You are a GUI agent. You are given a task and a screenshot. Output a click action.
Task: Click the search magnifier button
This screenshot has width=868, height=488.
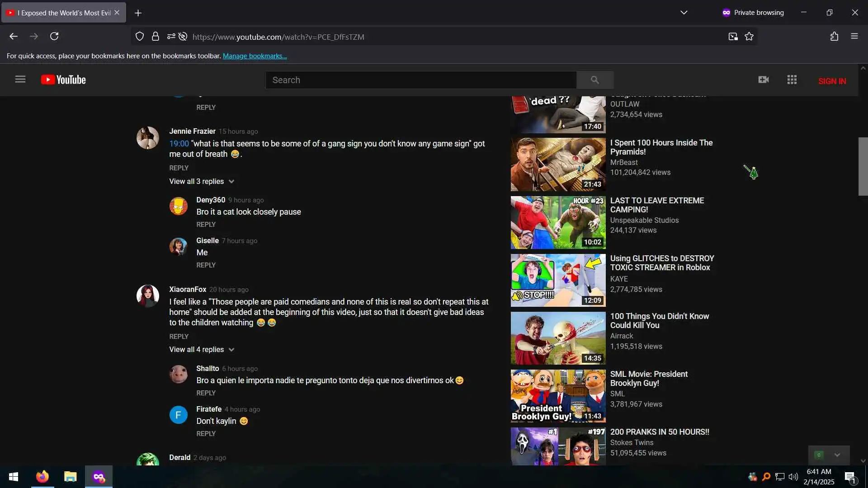pyautogui.click(x=594, y=80)
